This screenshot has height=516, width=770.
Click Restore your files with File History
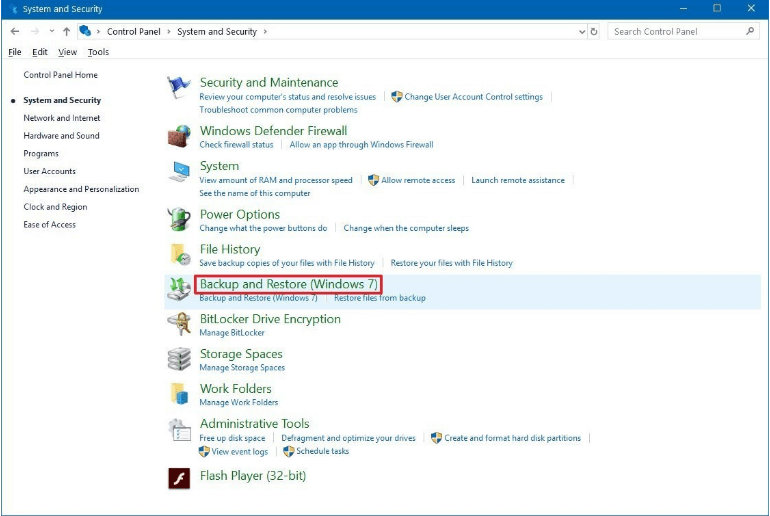click(x=451, y=263)
